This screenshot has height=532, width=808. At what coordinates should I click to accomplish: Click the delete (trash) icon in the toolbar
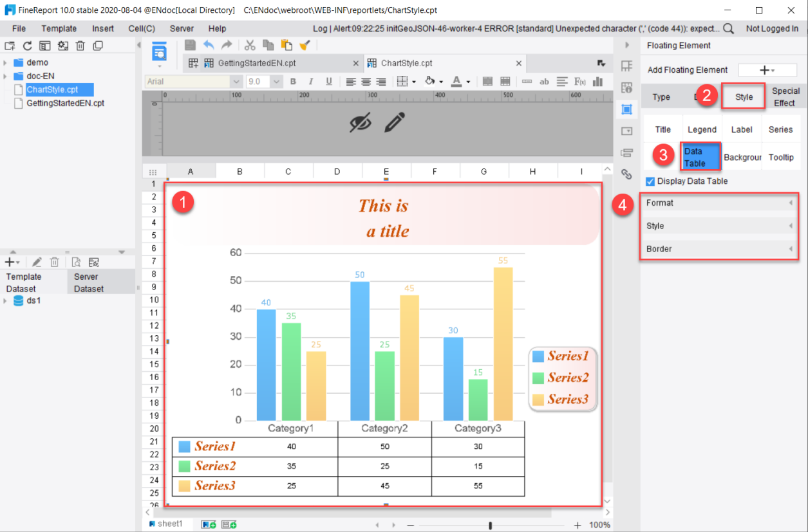click(x=80, y=45)
